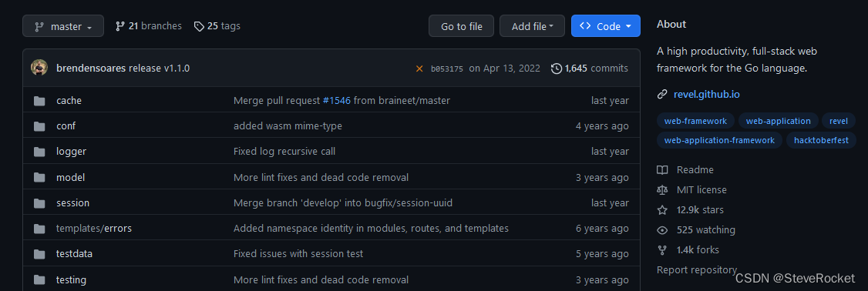Open 'Merge branch develop into bugfix/session-uuid' commit
This screenshot has height=291, width=868.
click(343, 203)
